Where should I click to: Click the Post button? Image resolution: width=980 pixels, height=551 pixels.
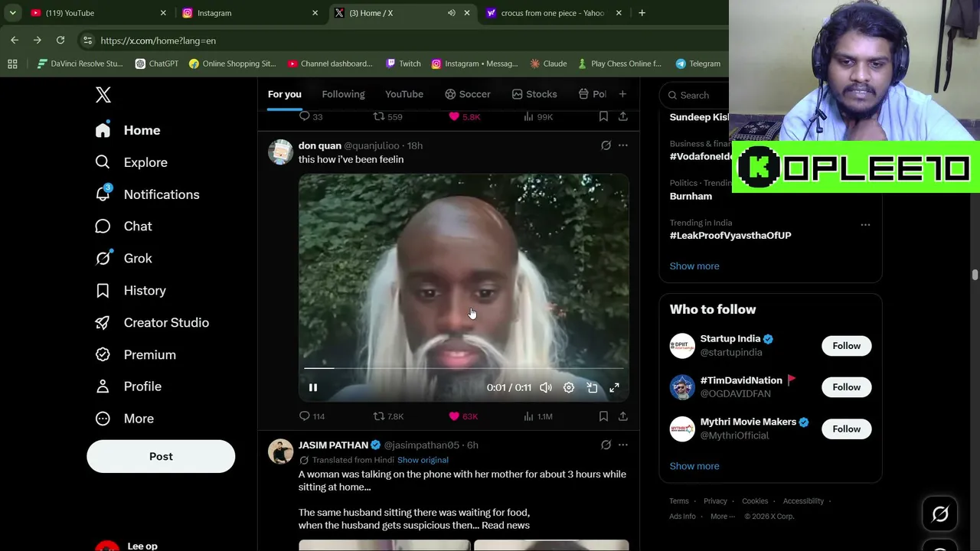click(x=161, y=456)
